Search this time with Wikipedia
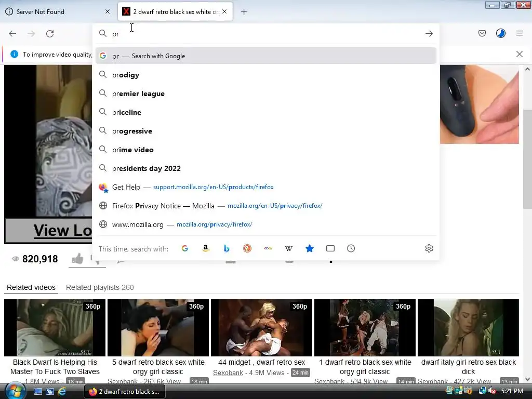Image resolution: width=532 pixels, height=399 pixels. 289,248
